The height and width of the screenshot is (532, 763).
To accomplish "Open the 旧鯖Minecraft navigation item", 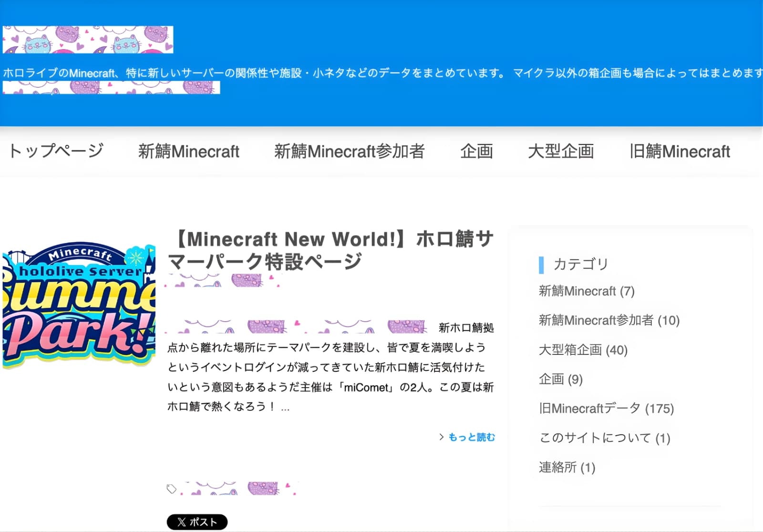I will coord(680,151).
